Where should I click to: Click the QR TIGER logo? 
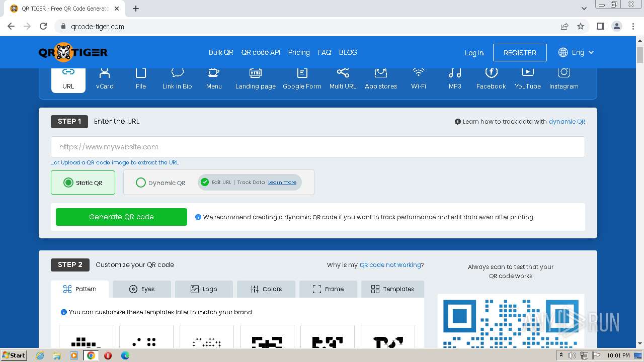click(73, 52)
